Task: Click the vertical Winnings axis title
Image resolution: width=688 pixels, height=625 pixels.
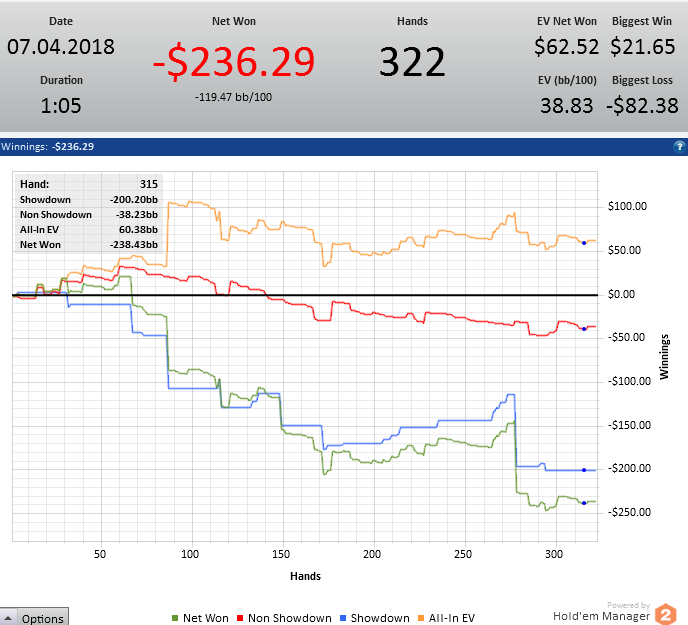Action: [664, 357]
